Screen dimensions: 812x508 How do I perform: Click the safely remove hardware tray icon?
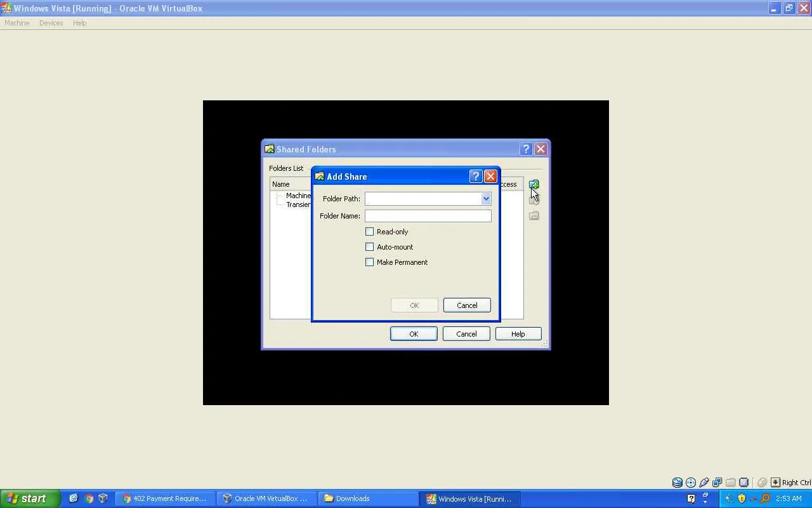click(x=753, y=498)
